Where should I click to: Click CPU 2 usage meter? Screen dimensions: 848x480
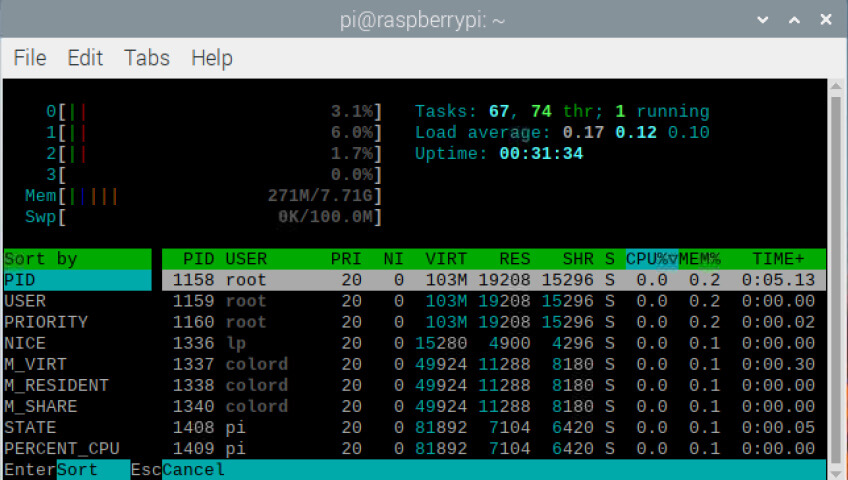[214, 154]
